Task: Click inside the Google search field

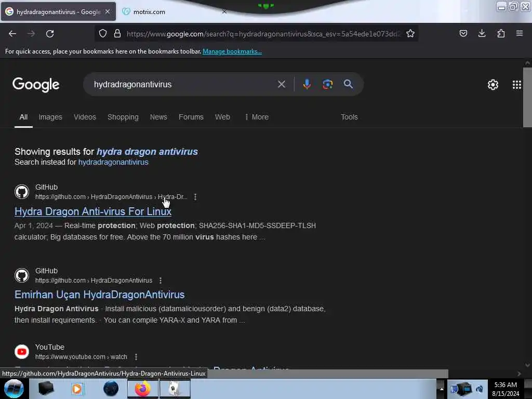Action: pyautogui.click(x=183, y=84)
